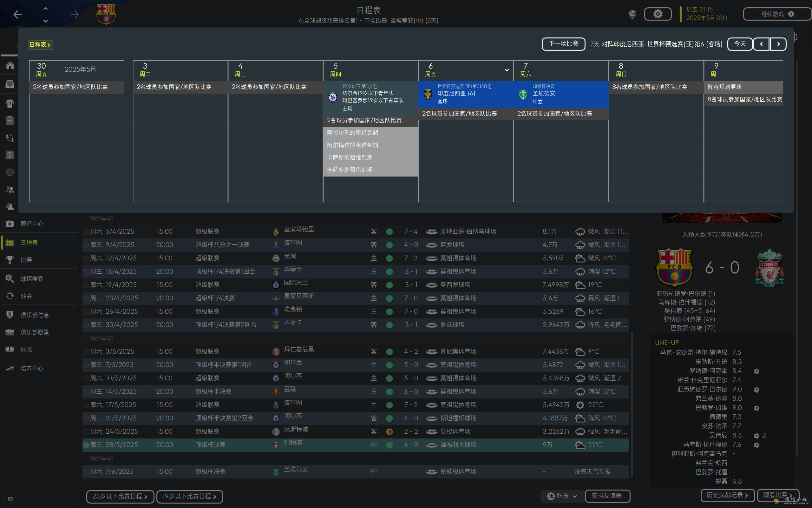Go to next calendar week
Image resolution: width=812 pixels, height=508 pixels.
pos(778,44)
